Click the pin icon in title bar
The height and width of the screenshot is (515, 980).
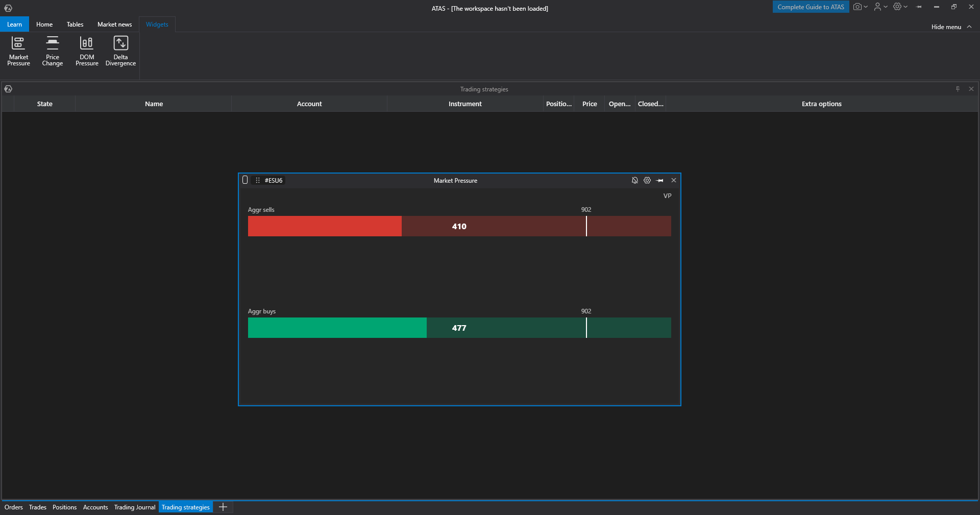(x=919, y=7)
